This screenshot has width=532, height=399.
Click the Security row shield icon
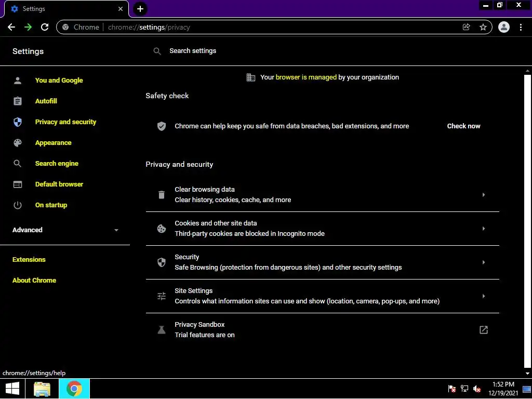[162, 262]
